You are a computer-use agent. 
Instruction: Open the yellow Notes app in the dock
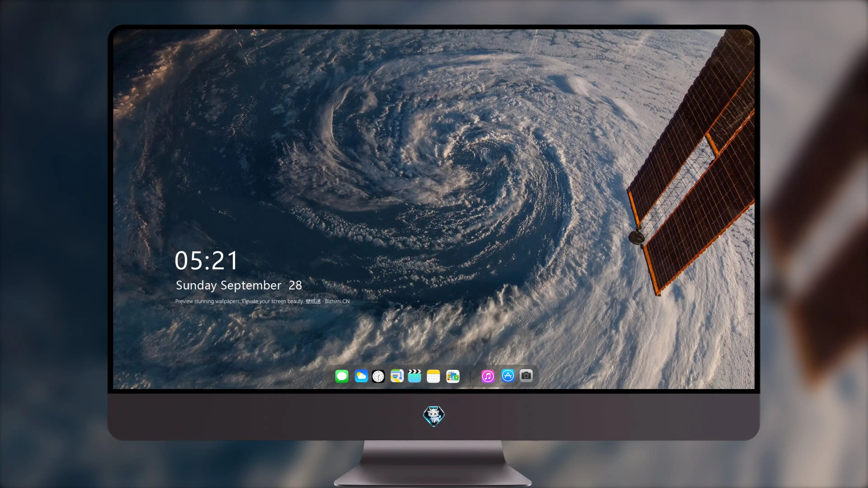click(433, 376)
